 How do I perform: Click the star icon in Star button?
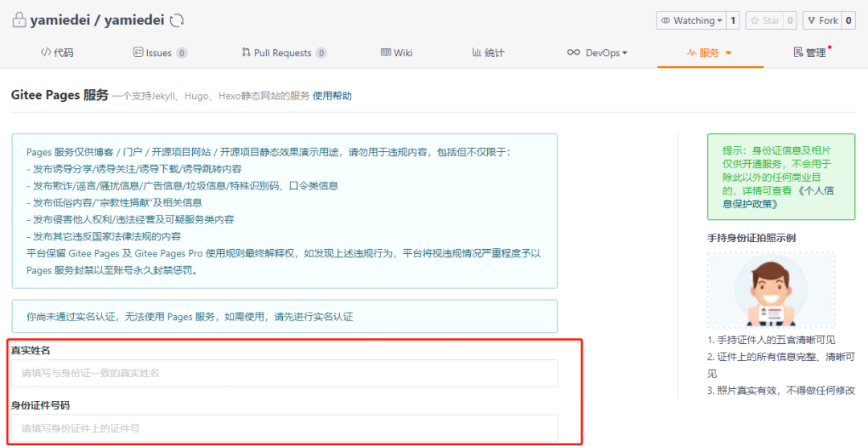(755, 21)
